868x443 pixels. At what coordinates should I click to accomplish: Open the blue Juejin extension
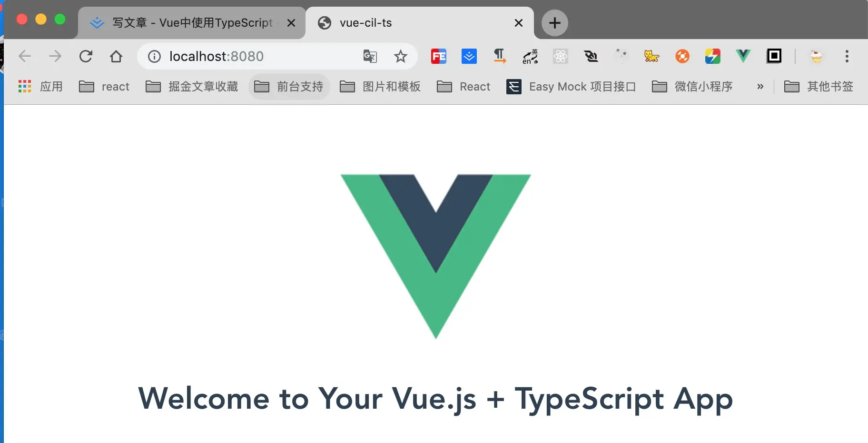(x=469, y=56)
